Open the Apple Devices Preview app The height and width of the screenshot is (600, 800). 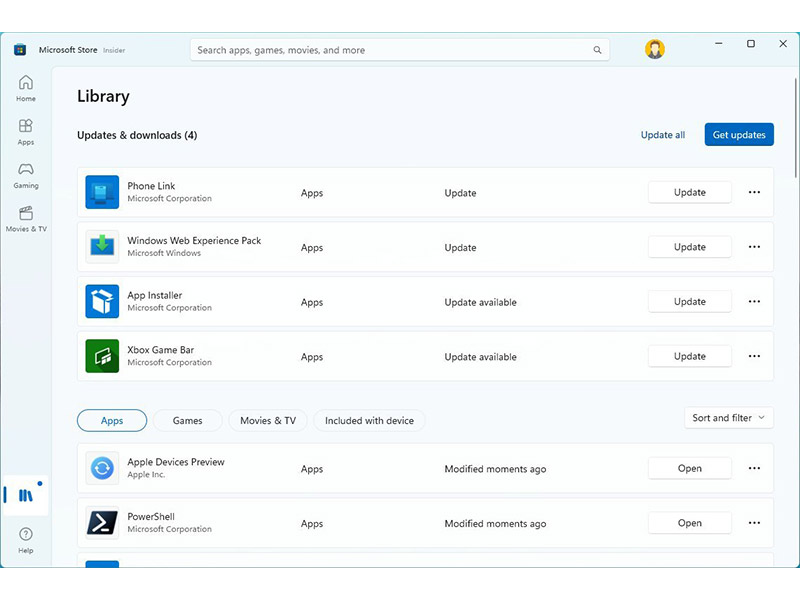[x=690, y=468]
